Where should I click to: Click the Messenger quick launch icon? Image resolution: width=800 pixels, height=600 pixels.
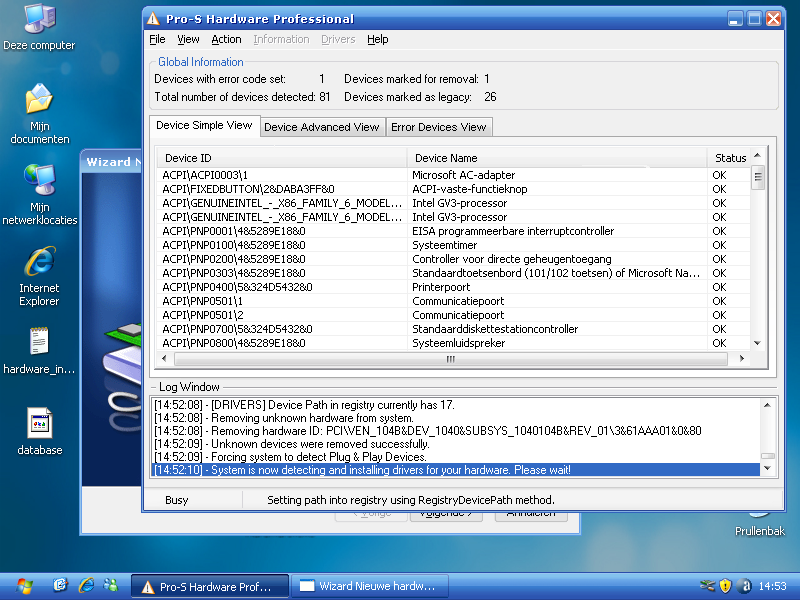tap(110, 586)
